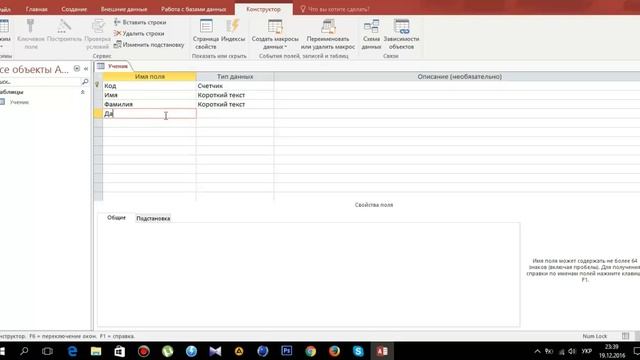The width and height of the screenshot is (640, 360).
Task: Switch to the Главная ribbon tab
Action: point(37,9)
